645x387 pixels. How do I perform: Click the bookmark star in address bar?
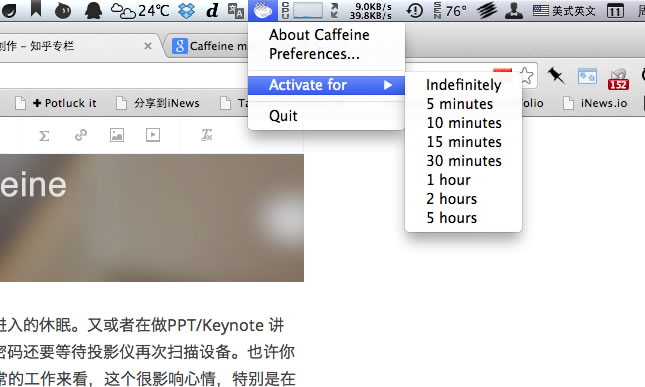[x=526, y=75]
